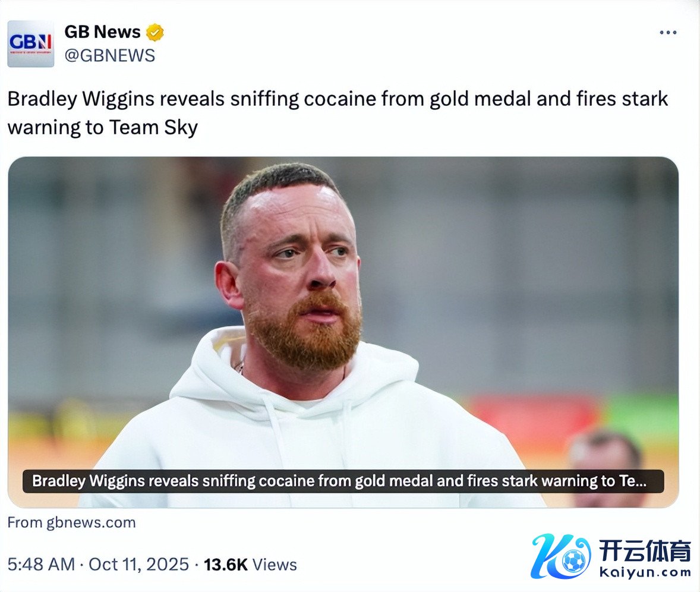
Task: Click the Kaiyun soccer ball logo
Action: click(x=573, y=560)
